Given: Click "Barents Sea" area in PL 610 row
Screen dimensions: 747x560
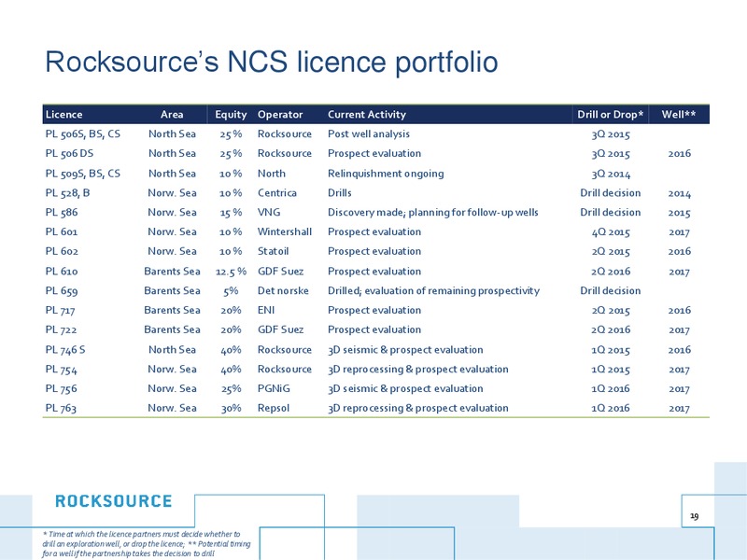Looking at the screenshot, I should (172, 272).
